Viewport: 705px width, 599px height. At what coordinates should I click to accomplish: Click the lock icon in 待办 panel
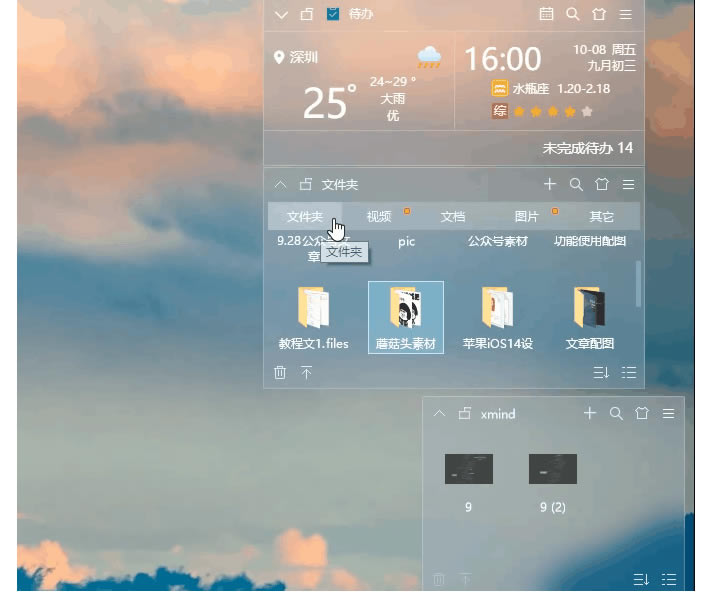(307, 14)
